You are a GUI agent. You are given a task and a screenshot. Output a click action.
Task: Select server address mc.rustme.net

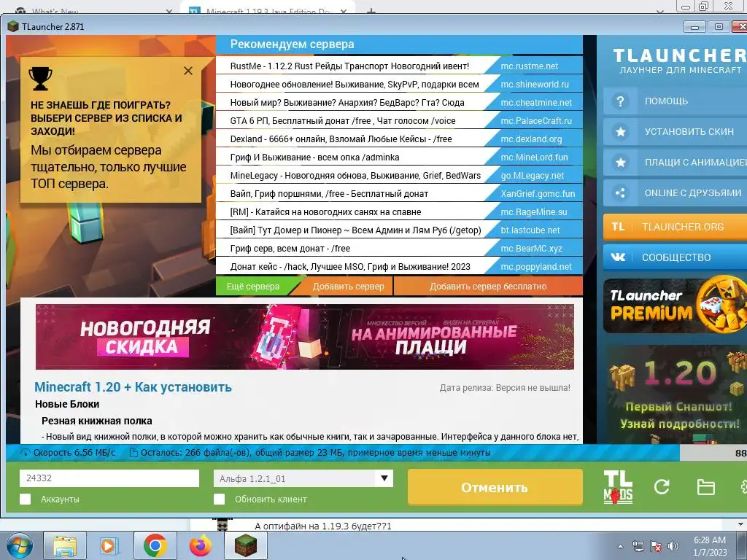point(530,66)
